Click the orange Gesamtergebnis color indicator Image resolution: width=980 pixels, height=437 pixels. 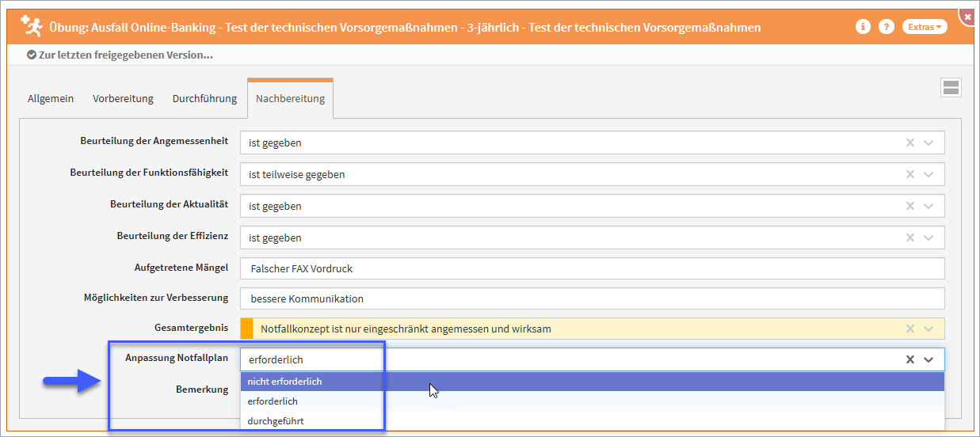click(x=246, y=329)
